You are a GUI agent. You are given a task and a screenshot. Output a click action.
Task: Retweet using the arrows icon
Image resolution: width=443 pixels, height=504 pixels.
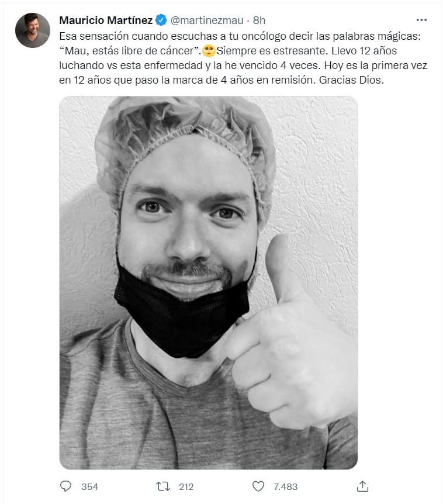pyautogui.click(x=163, y=486)
